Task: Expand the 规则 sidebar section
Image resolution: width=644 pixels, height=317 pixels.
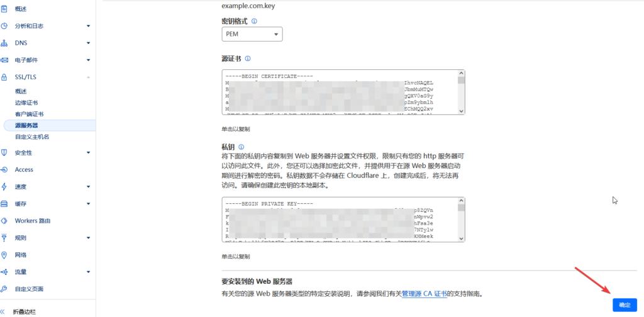Action: (88, 238)
